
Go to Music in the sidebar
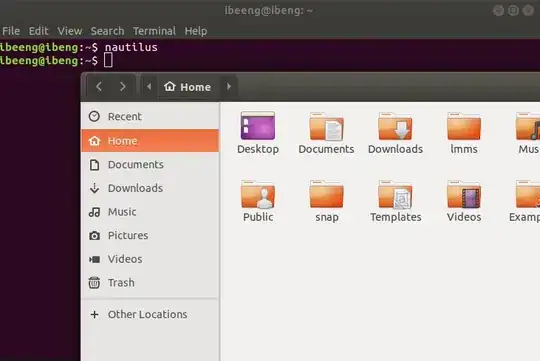pyautogui.click(x=150, y=212)
